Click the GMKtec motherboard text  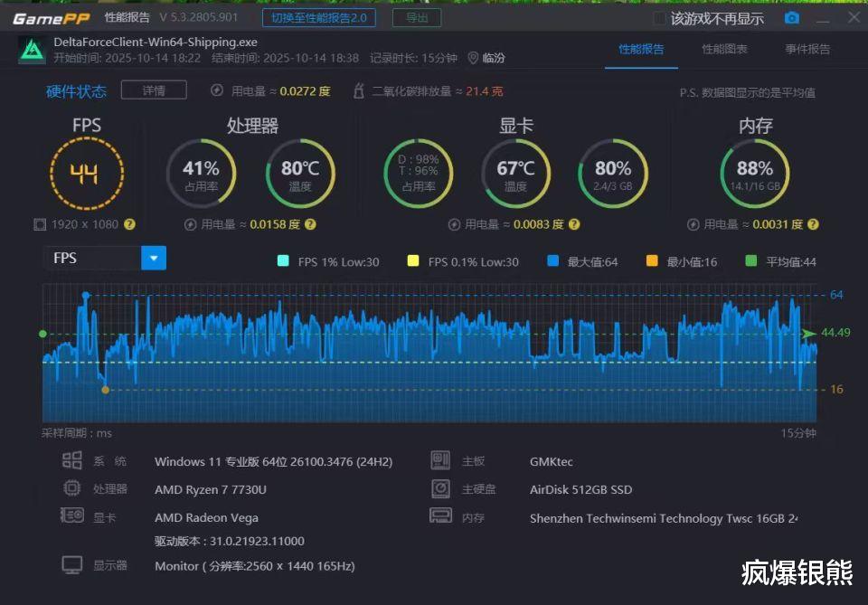point(552,461)
